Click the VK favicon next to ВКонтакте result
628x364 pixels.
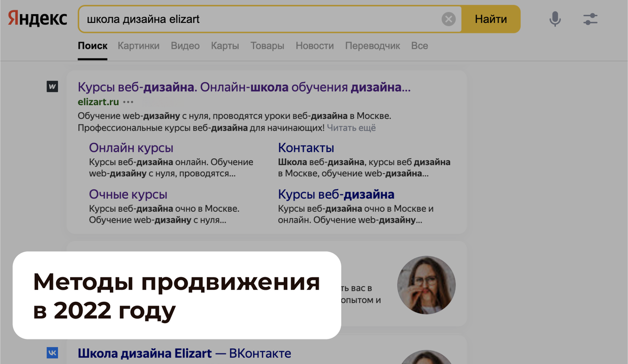pos(52,352)
